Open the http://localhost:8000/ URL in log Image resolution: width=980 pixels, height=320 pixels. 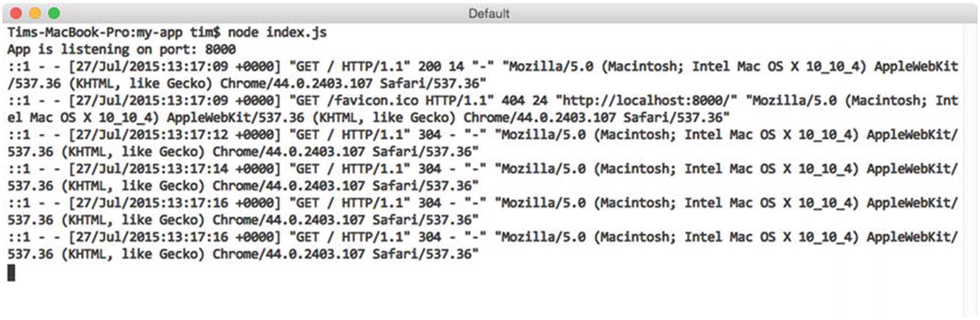click(x=646, y=101)
